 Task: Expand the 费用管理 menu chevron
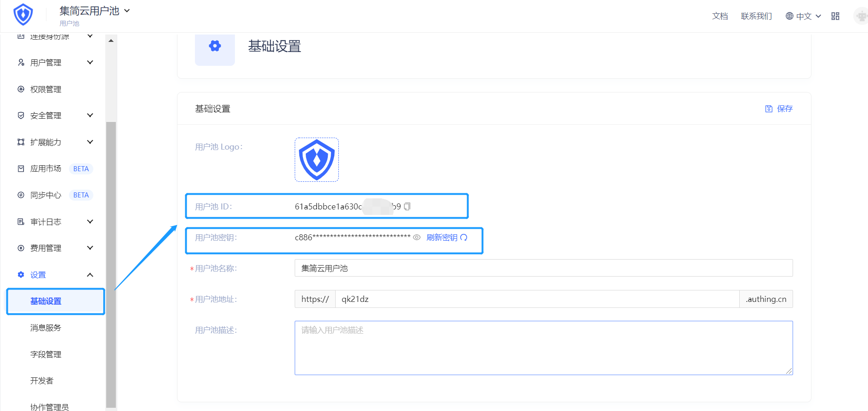90,248
